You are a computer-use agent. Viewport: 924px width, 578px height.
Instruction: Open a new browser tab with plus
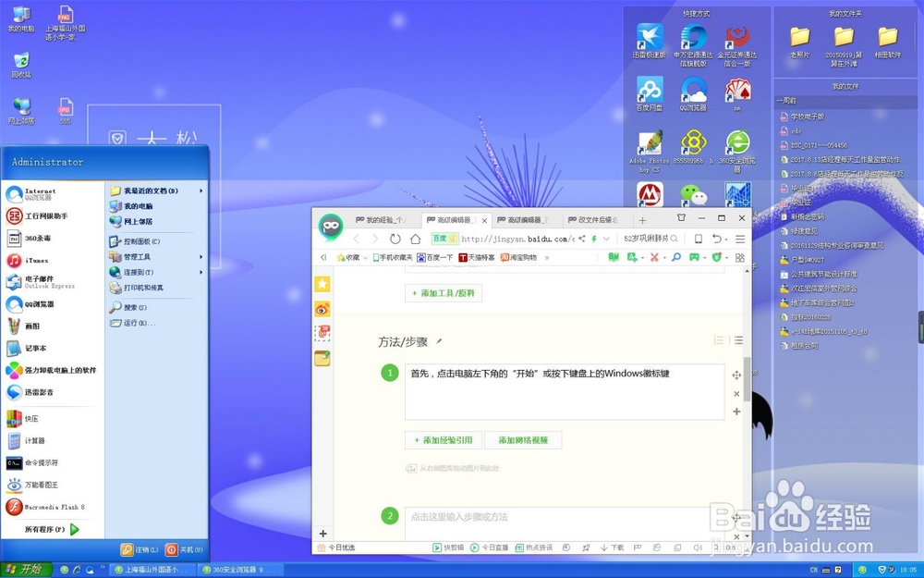click(x=642, y=220)
